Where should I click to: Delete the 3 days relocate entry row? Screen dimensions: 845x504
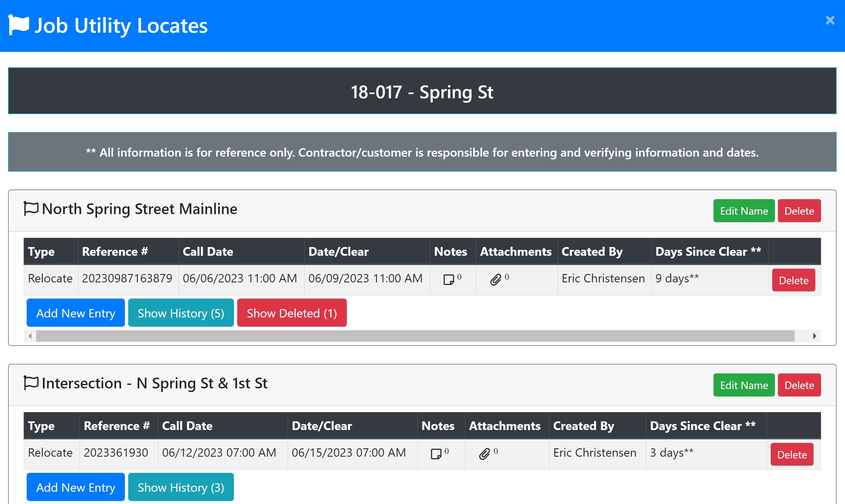792,454
